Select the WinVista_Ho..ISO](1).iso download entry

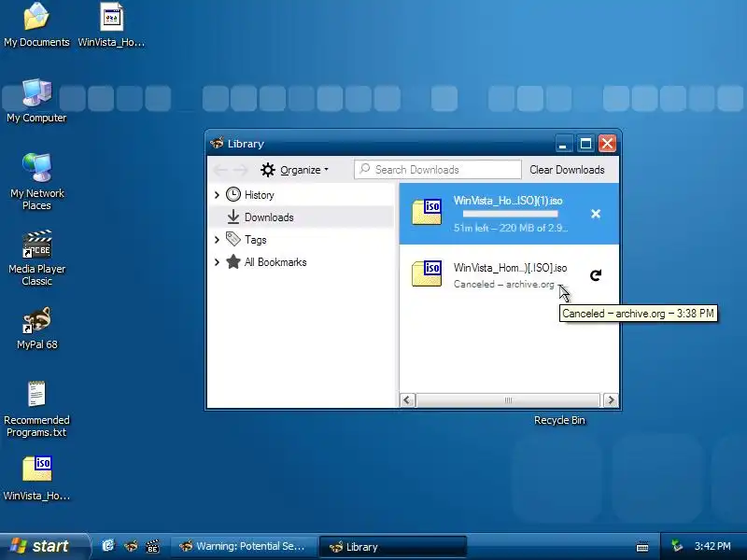509,214
